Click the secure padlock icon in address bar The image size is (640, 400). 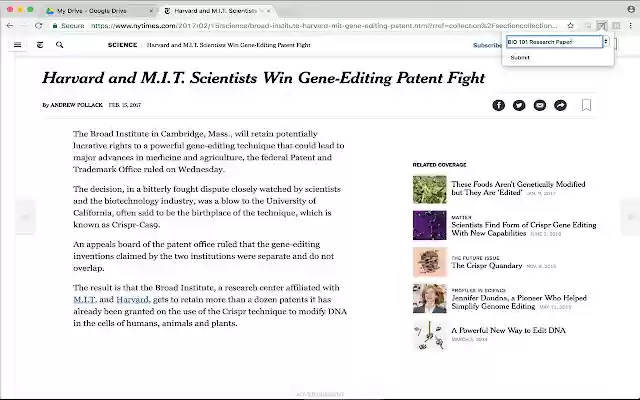pos(55,26)
